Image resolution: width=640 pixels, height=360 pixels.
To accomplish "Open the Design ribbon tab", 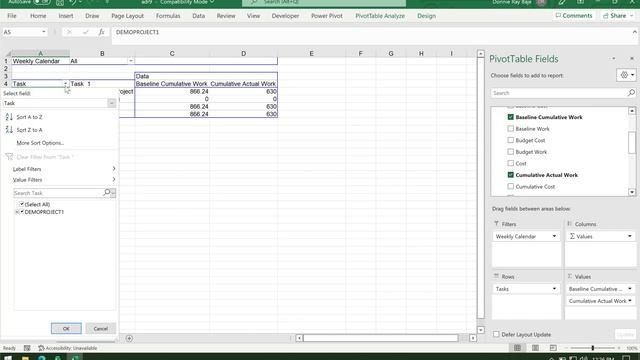I will 426,16.
